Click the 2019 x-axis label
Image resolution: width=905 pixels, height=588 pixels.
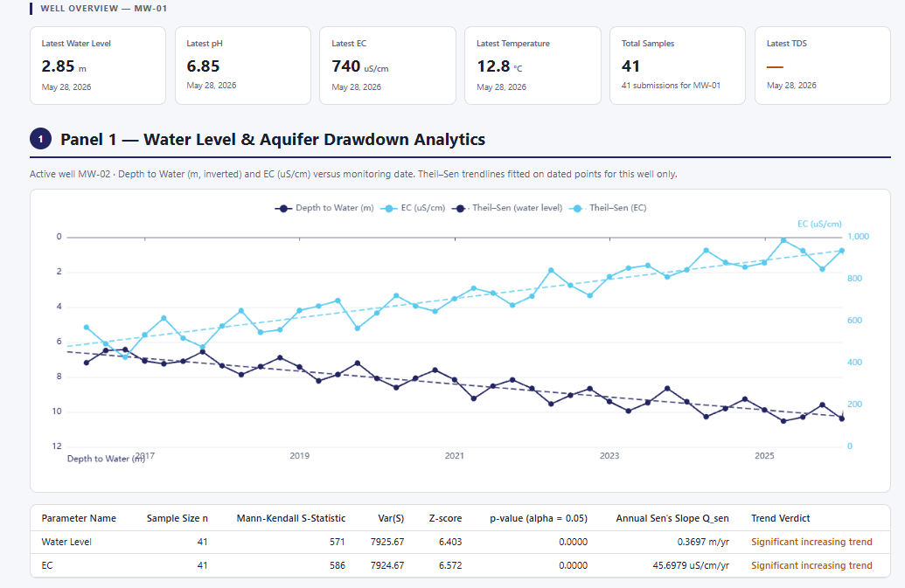(x=300, y=456)
